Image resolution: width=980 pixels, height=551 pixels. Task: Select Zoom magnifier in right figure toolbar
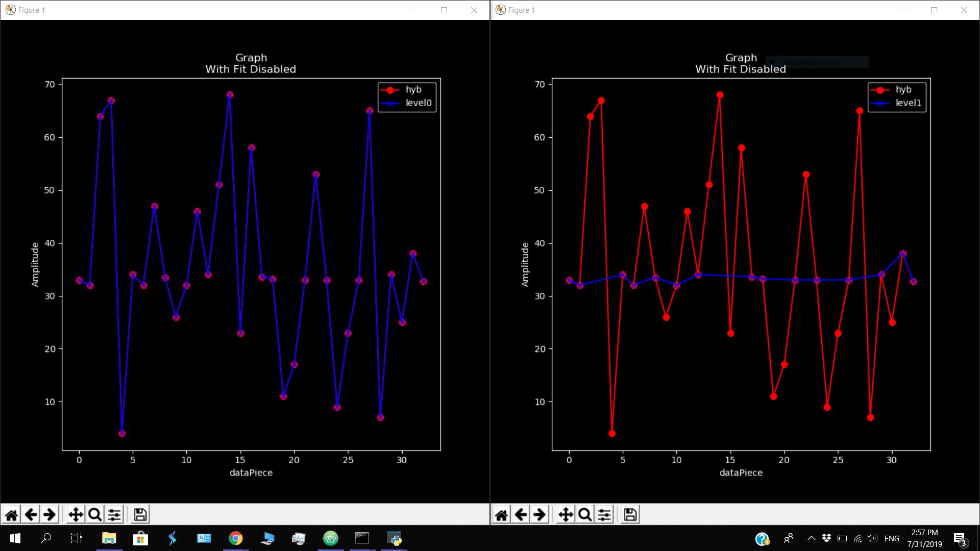(x=585, y=515)
